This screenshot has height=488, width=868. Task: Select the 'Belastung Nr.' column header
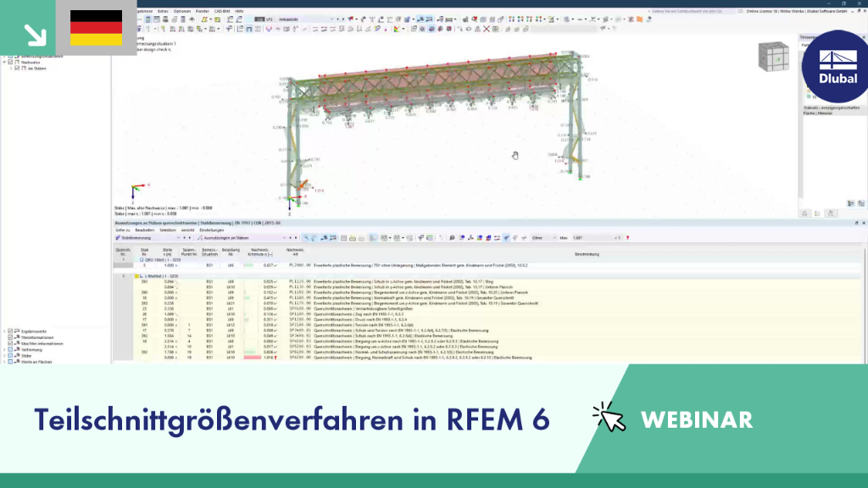pos(231,252)
